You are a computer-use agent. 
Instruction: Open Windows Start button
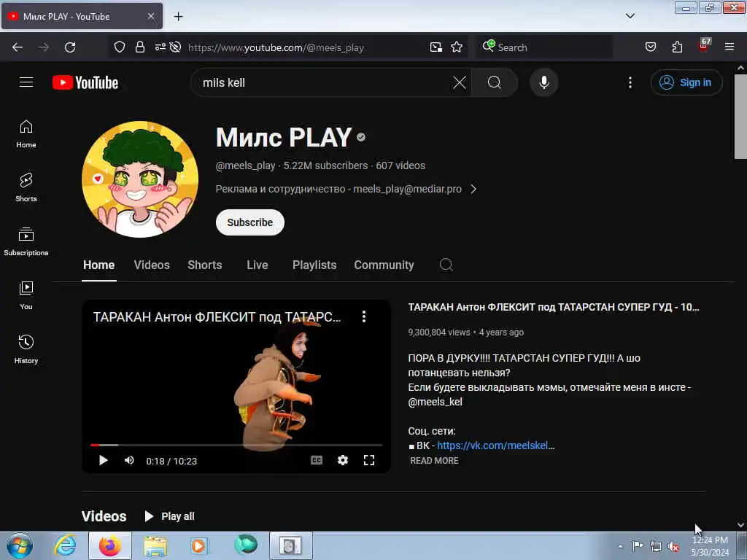20,546
